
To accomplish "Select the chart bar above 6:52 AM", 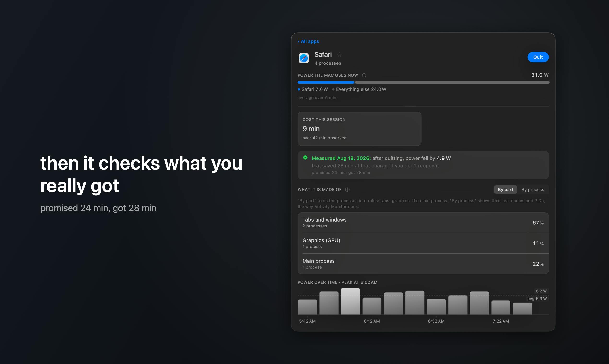I will pyautogui.click(x=436, y=307).
